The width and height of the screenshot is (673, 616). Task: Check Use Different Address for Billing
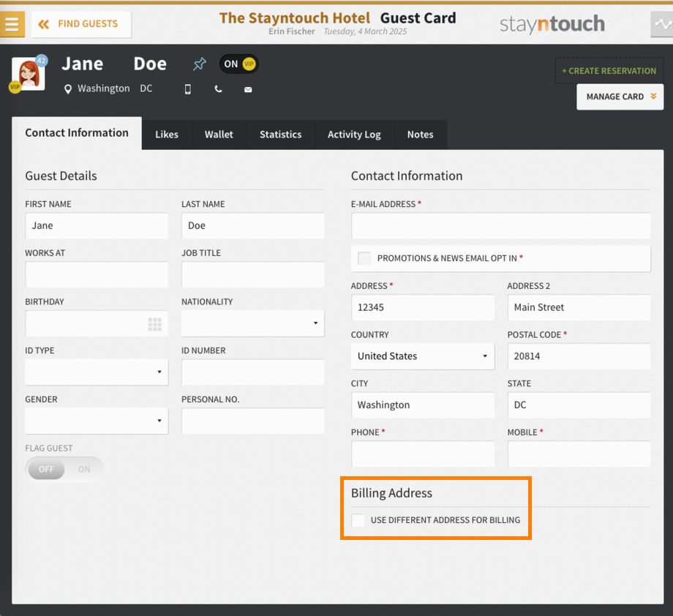coord(358,520)
